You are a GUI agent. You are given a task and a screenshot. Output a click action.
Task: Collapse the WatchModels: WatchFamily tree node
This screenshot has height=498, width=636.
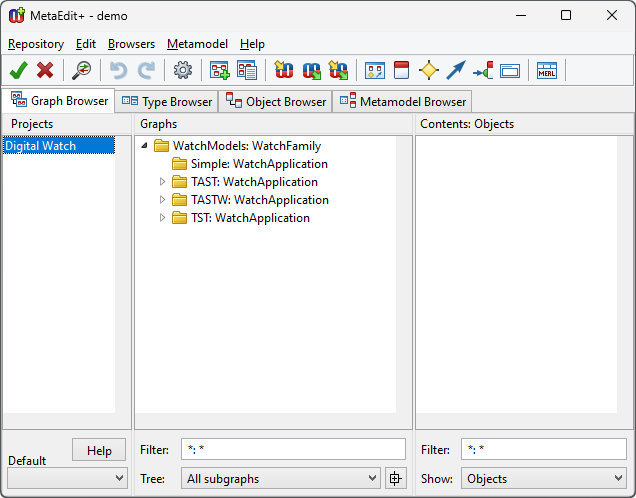144,146
